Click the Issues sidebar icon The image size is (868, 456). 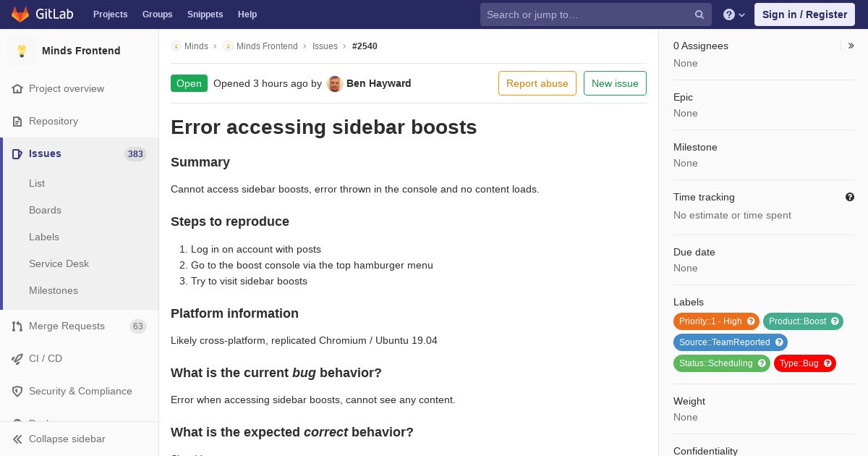click(x=17, y=154)
